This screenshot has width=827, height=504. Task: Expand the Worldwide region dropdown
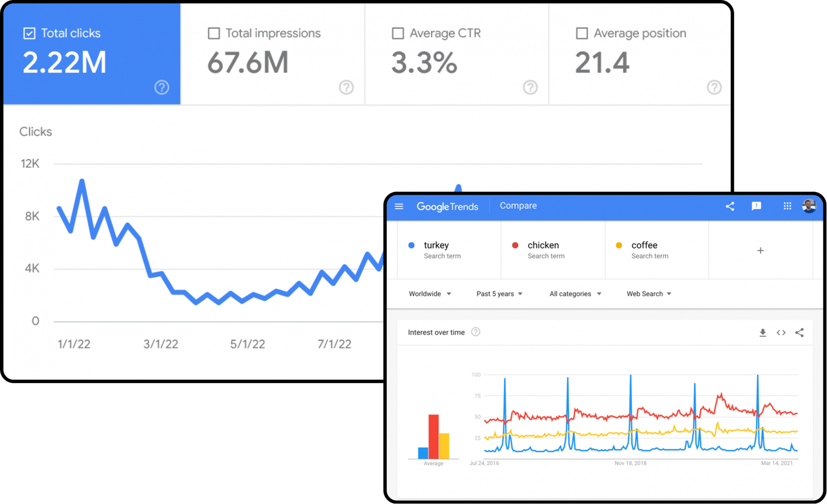tap(430, 294)
